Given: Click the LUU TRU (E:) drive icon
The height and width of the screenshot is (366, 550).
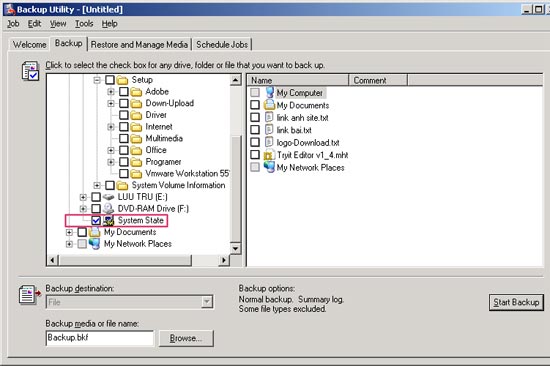Looking at the screenshot, I should pyautogui.click(x=108, y=197).
